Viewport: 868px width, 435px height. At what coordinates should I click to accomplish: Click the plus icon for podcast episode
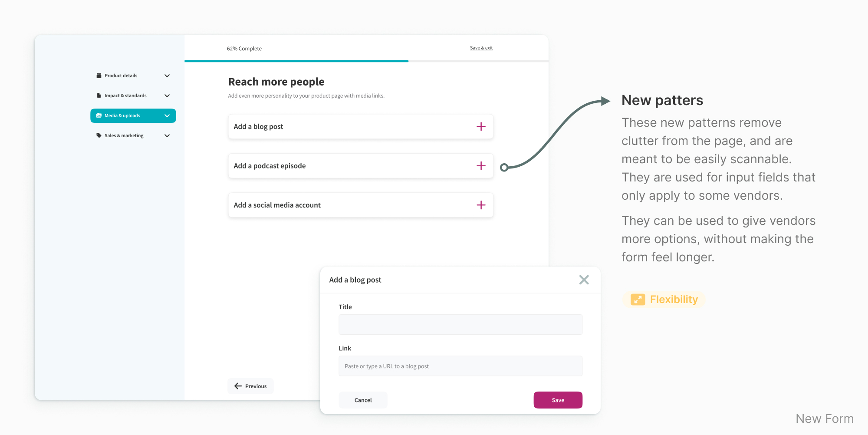tap(481, 166)
